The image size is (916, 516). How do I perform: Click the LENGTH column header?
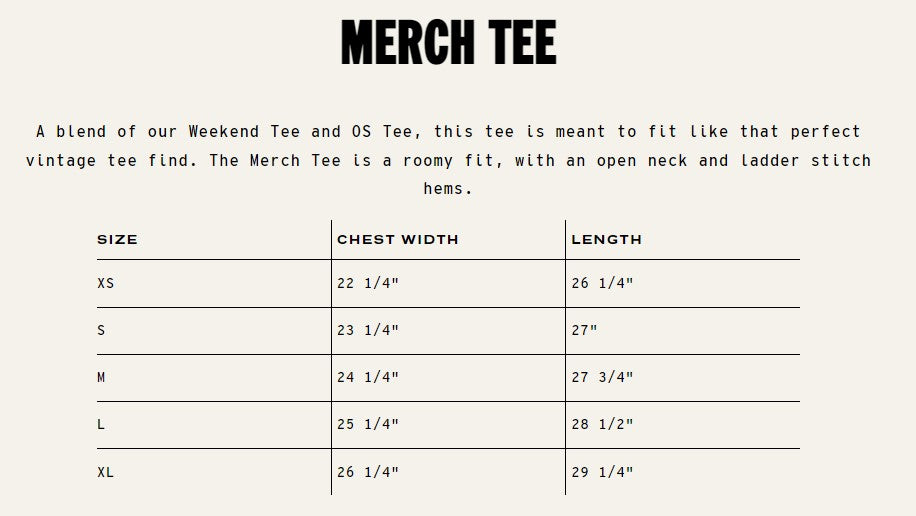coord(607,240)
